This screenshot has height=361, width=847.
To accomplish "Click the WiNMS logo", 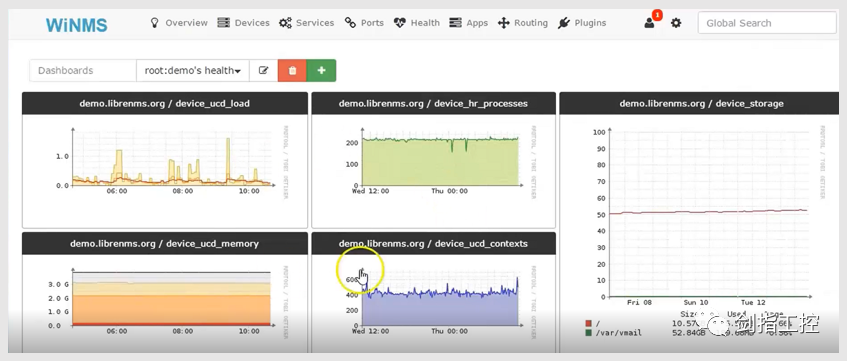I will coord(77,24).
